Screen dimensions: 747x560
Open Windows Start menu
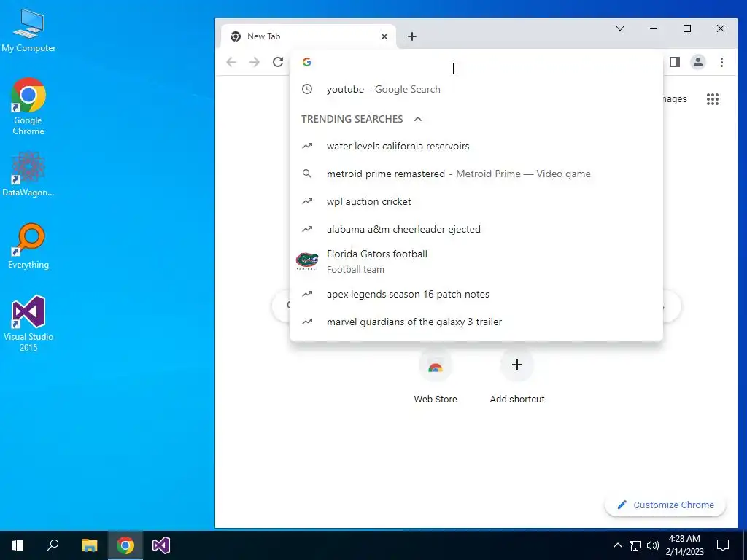click(18, 545)
